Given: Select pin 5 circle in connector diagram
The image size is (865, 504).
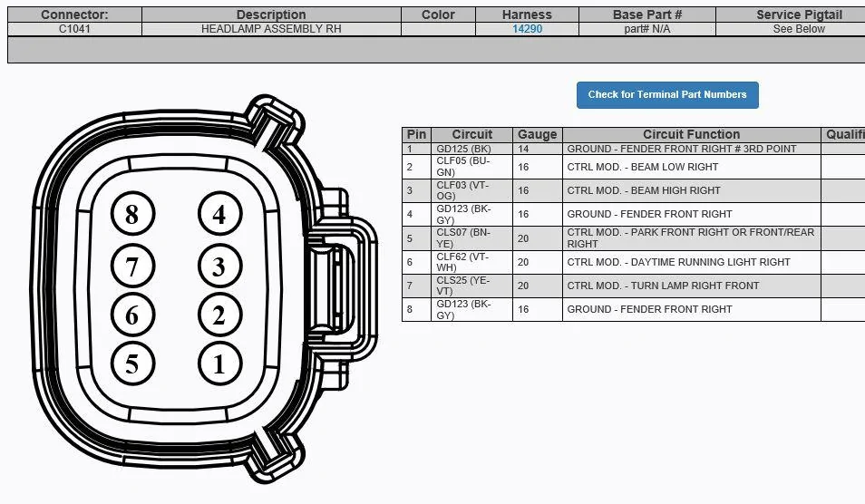Looking at the screenshot, I should [132, 363].
